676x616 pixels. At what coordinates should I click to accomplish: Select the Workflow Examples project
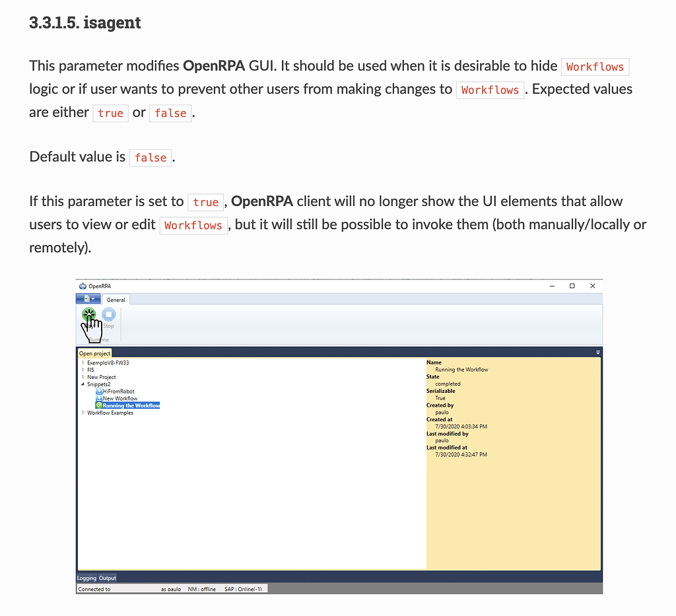pos(110,413)
